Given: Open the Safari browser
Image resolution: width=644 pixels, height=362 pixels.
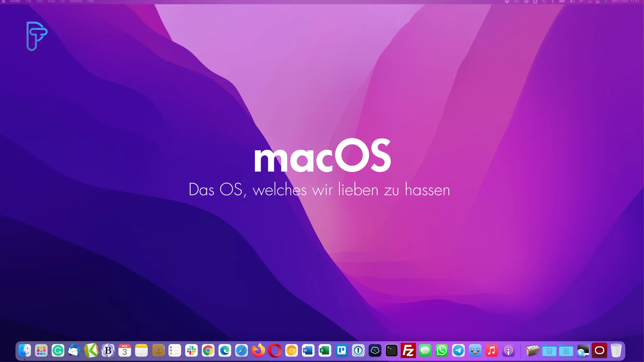Looking at the screenshot, I should coord(241,350).
